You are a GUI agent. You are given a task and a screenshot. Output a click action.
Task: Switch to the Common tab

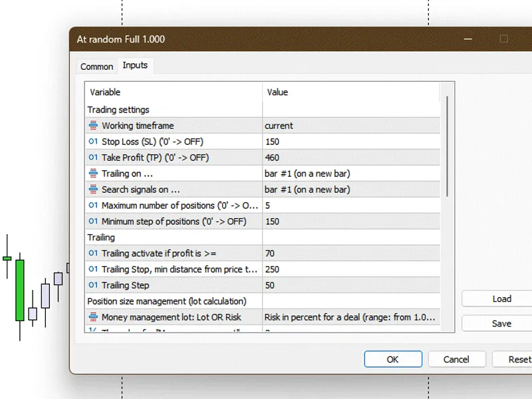pos(96,66)
